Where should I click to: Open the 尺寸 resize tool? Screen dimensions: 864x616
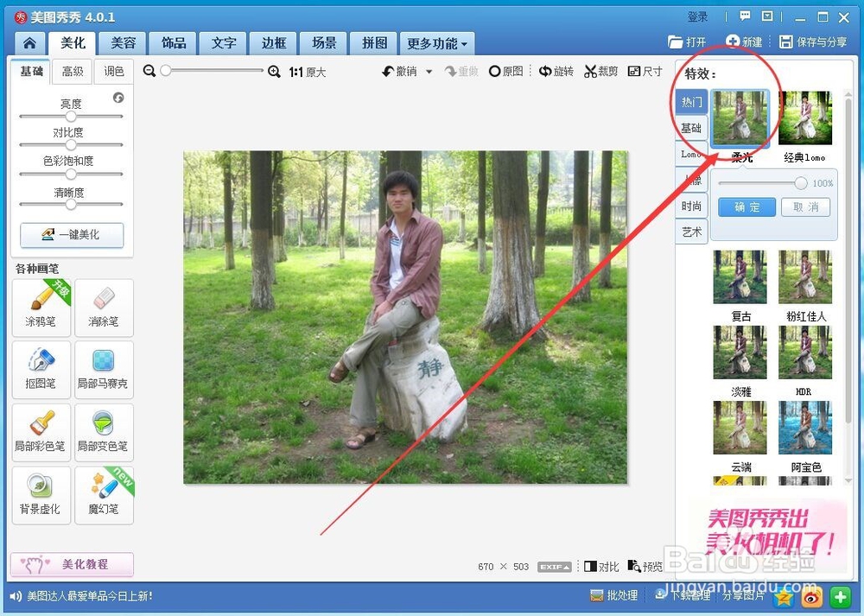pos(645,71)
